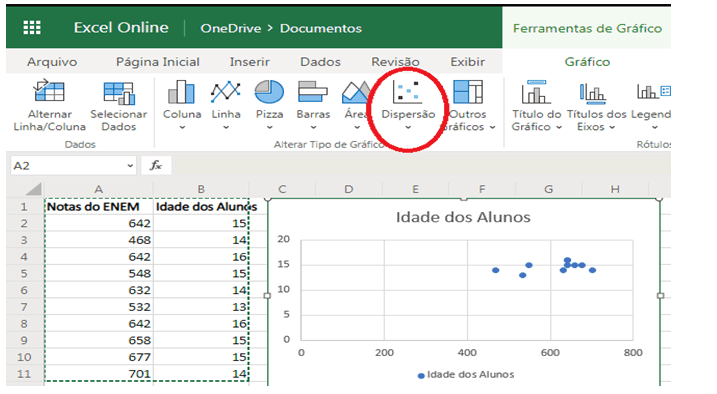Expand the Pizza dropdown arrow
The height and width of the screenshot is (394, 717).
coord(269,128)
